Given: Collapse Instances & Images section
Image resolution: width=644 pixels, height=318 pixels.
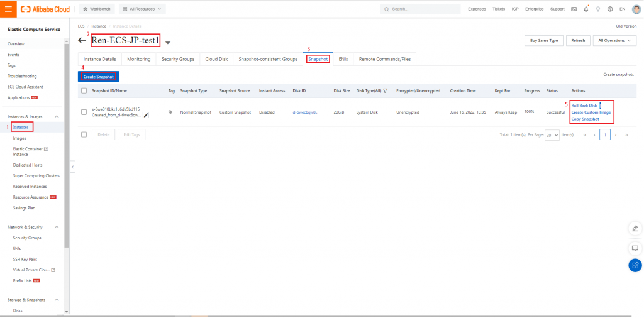Looking at the screenshot, I should (57, 116).
